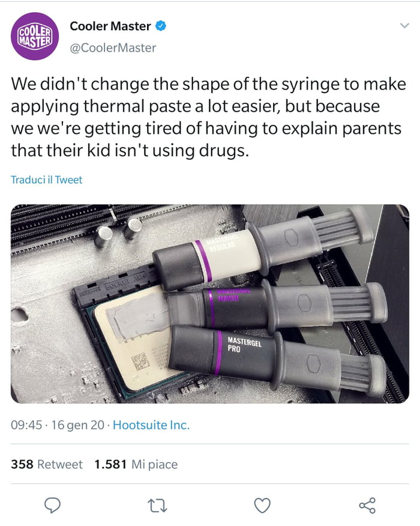
Task: Click the 'Cooler Master' display name
Action: (110, 26)
